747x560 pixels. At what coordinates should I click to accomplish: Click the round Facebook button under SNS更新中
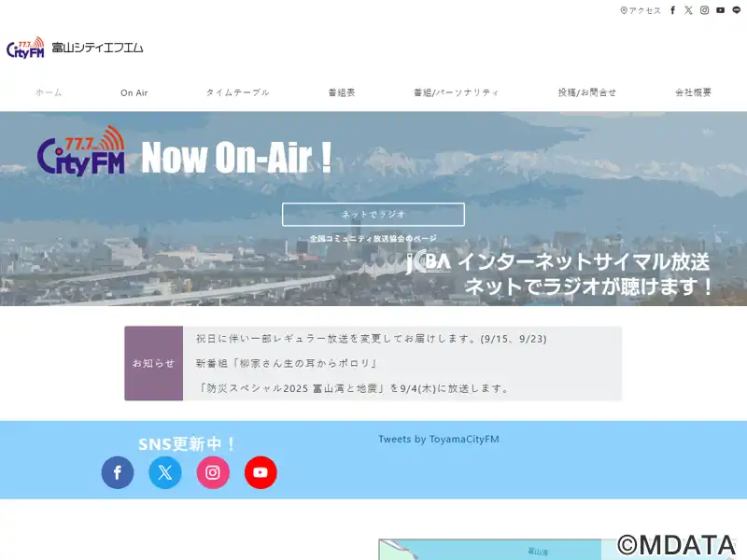[x=118, y=472]
